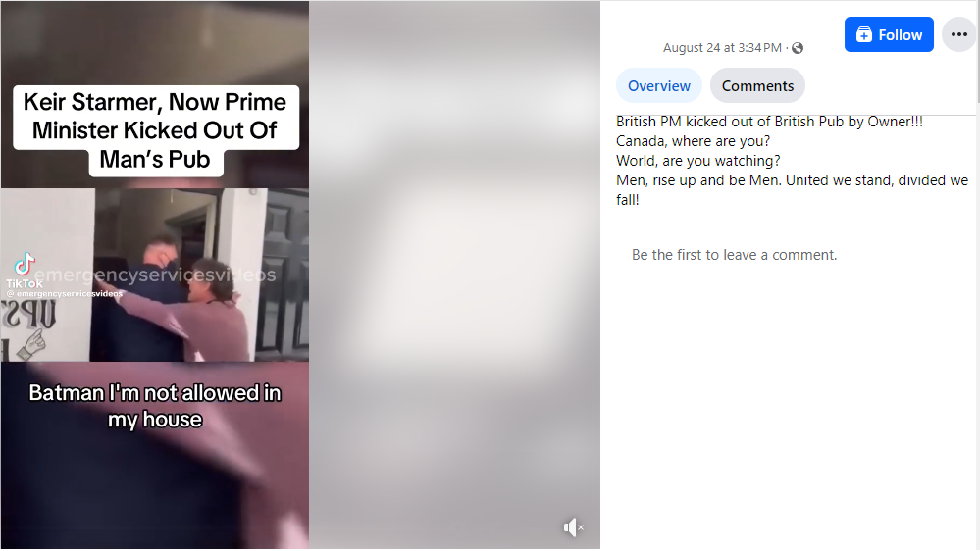Switch to the Comments tab

[x=757, y=85]
